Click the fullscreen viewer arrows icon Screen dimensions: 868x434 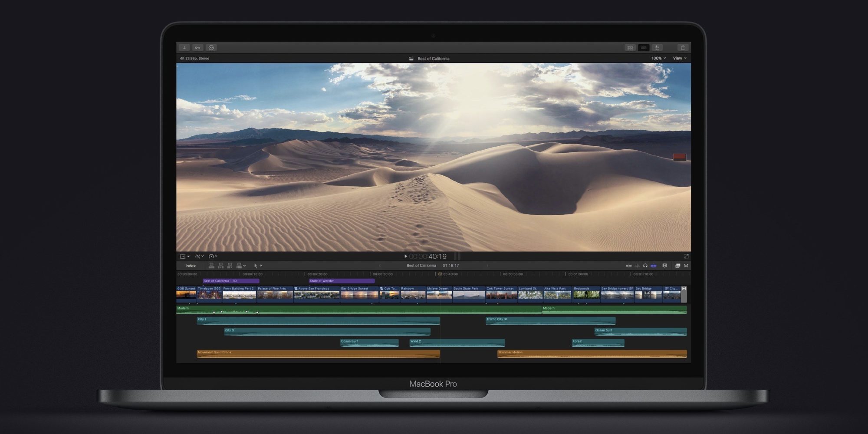coord(686,256)
